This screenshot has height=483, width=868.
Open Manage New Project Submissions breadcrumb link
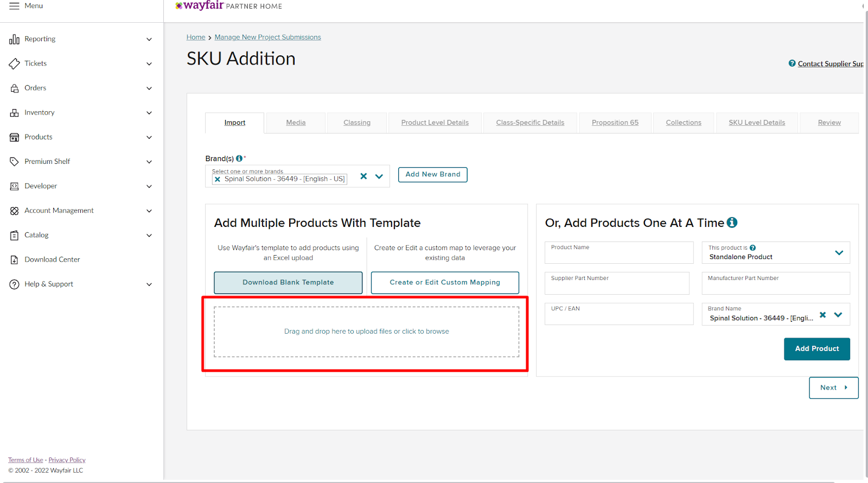point(267,37)
